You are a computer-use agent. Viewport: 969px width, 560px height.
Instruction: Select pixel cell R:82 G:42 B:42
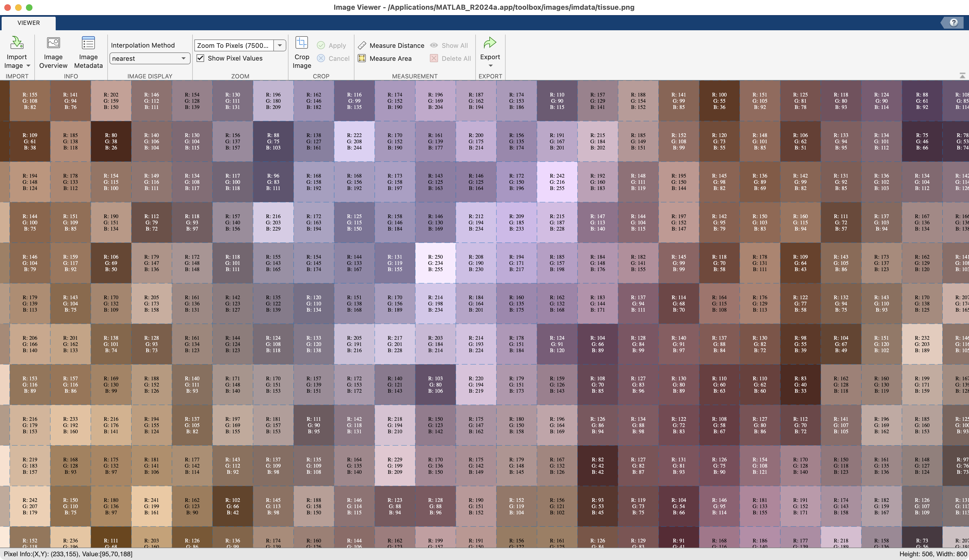tap(598, 465)
